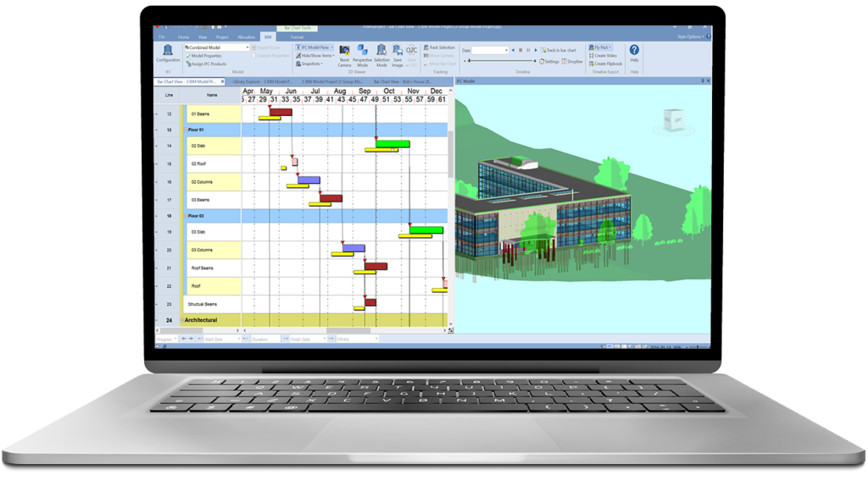868x481 pixels.
Task: Toggle the Dropline option
Action: (x=573, y=62)
